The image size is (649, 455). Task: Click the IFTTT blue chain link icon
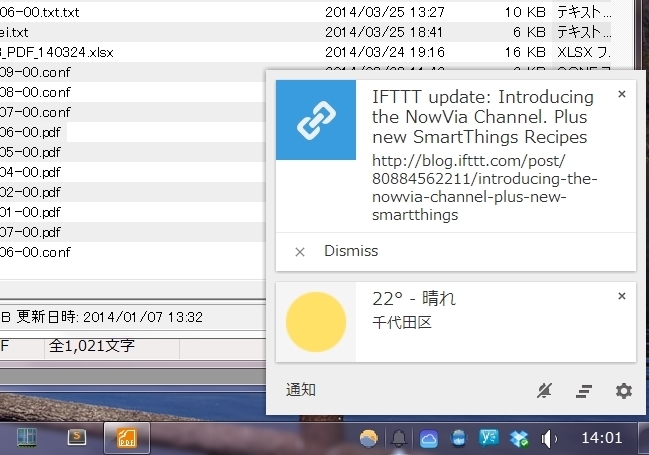point(316,120)
